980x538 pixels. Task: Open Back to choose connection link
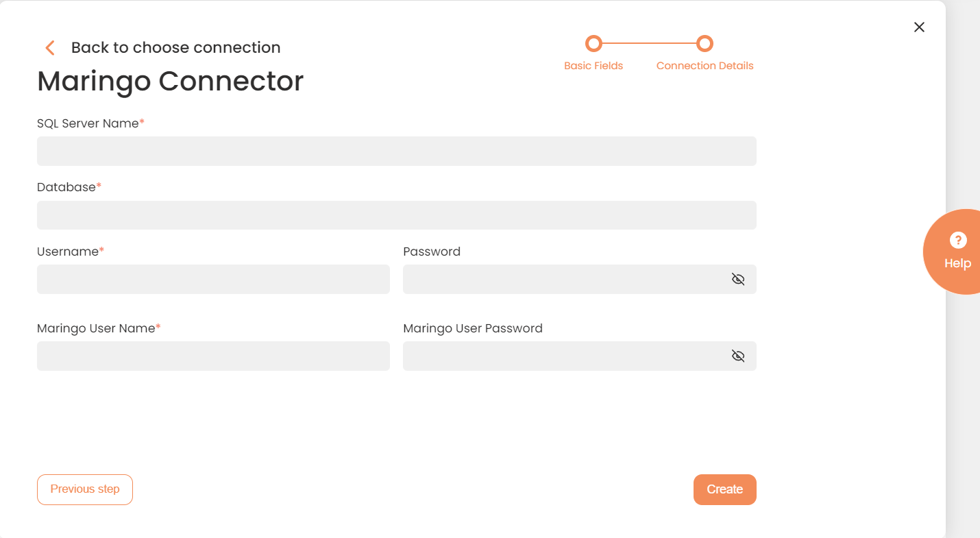point(175,47)
